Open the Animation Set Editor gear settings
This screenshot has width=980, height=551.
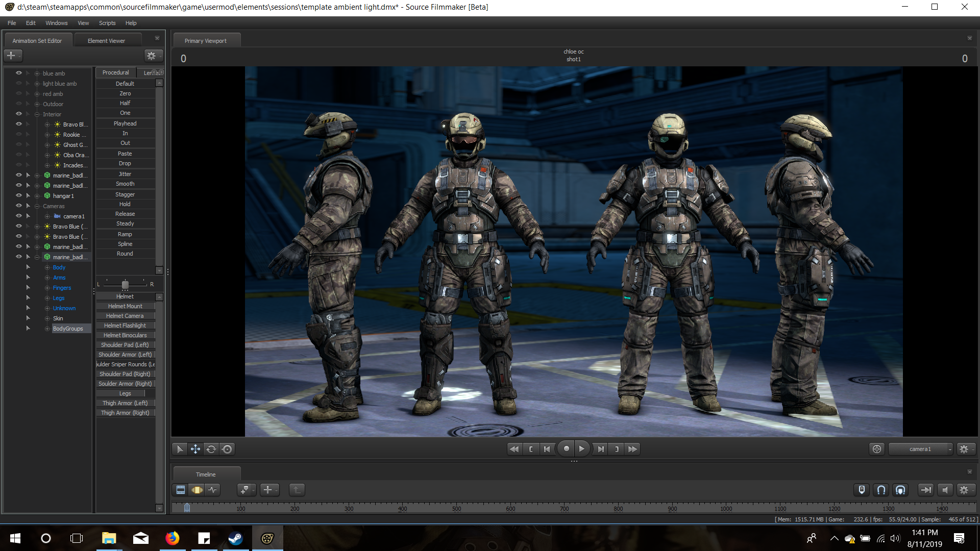152,56
